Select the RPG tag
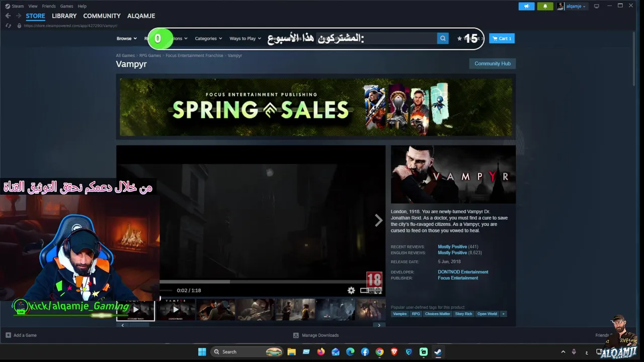644x362 pixels. pyautogui.click(x=416, y=314)
